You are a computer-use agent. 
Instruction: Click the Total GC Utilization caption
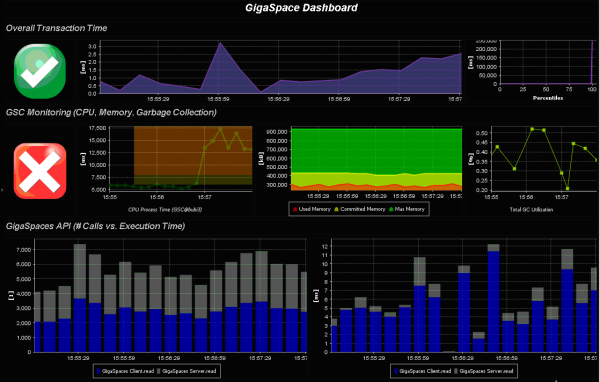(531, 209)
